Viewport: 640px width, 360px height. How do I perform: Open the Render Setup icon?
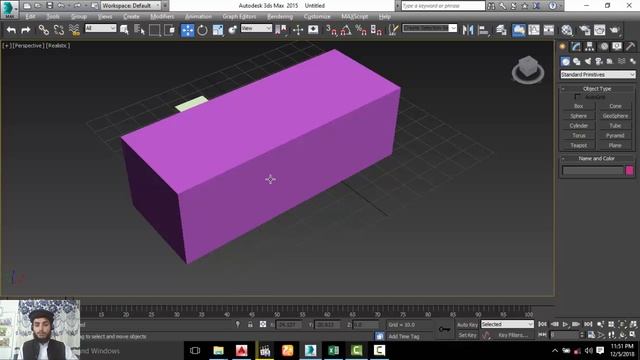[584, 30]
